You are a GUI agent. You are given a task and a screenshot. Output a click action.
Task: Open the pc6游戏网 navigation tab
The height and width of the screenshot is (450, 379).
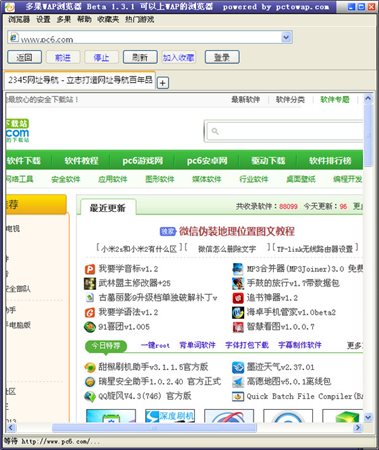click(143, 161)
